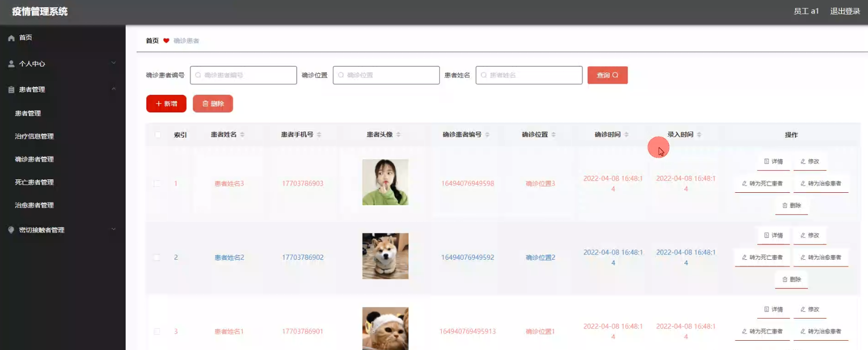Screen dimensions: 868x350
Task: Click search icon inside 确诊位置 field
Action: point(341,75)
